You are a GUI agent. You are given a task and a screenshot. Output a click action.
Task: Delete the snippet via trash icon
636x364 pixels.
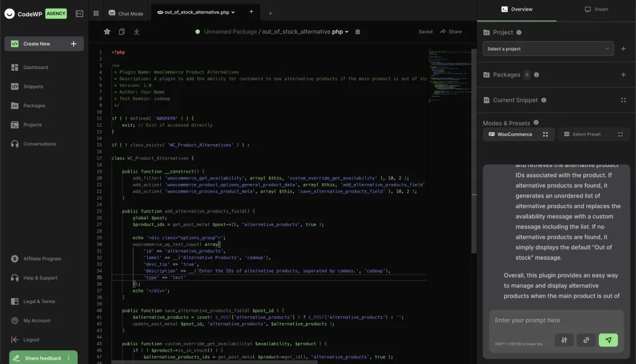pos(357,32)
